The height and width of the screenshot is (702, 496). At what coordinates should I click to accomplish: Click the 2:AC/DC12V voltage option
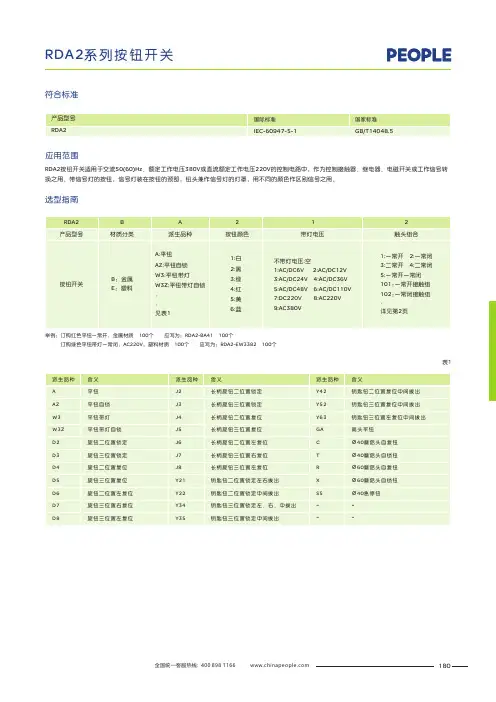[x=329, y=270]
